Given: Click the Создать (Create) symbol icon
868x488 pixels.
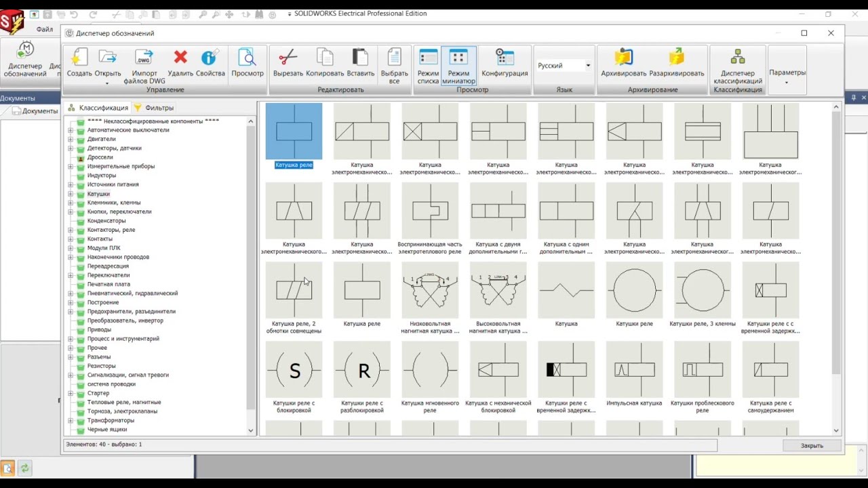Looking at the screenshot, I should 79,57.
